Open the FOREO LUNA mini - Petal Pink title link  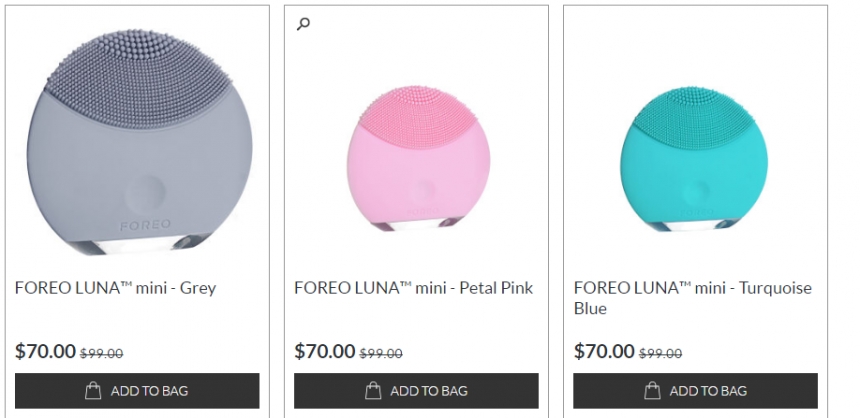coord(413,288)
